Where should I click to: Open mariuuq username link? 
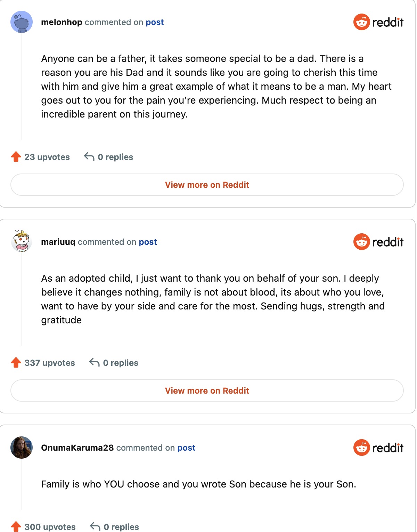pos(58,242)
